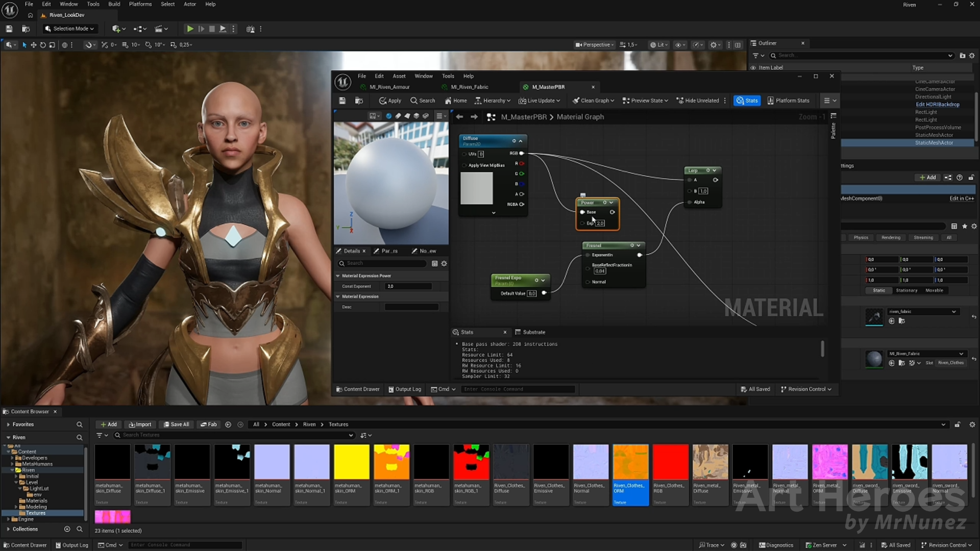
Task: Select the Physics filter in Details
Action: click(x=861, y=238)
